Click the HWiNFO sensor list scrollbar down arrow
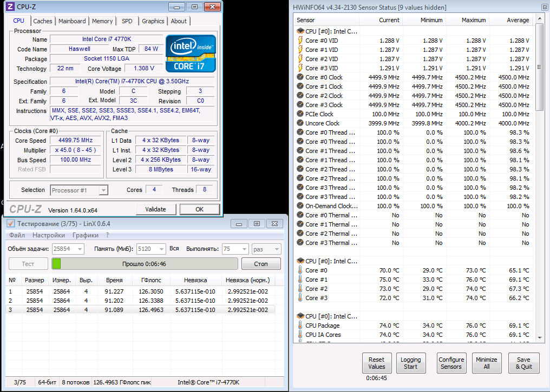550x392 pixels. coord(540,338)
